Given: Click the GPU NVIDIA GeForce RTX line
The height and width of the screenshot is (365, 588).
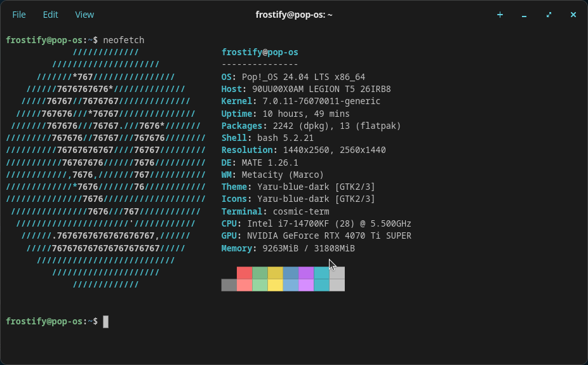Looking at the screenshot, I should pos(316,236).
